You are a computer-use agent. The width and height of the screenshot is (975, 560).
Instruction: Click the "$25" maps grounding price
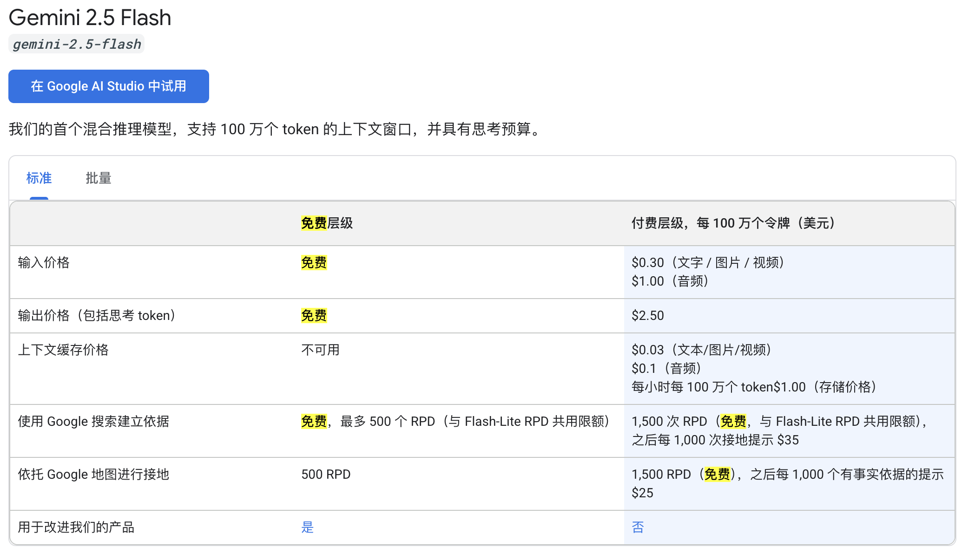pos(642,493)
